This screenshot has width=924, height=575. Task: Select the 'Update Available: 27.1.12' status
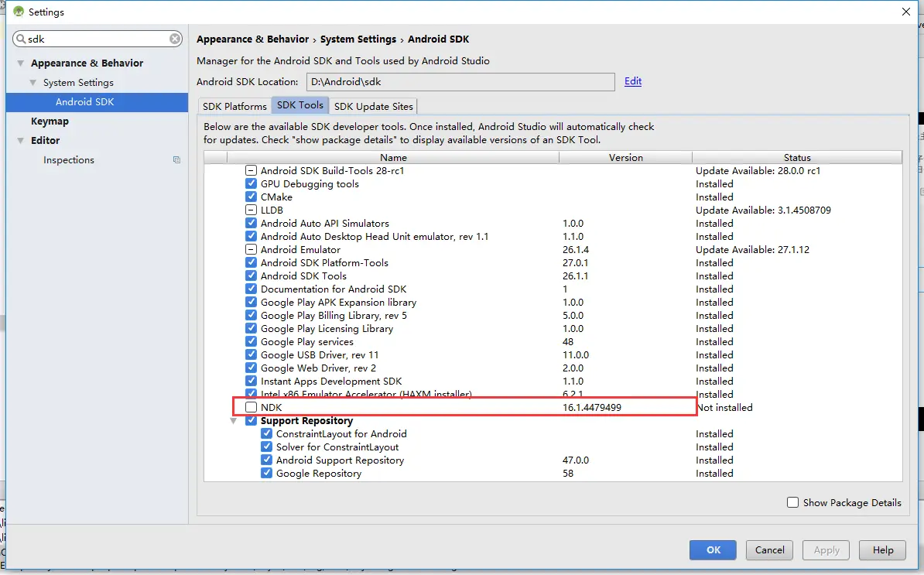(x=752, y=249)
